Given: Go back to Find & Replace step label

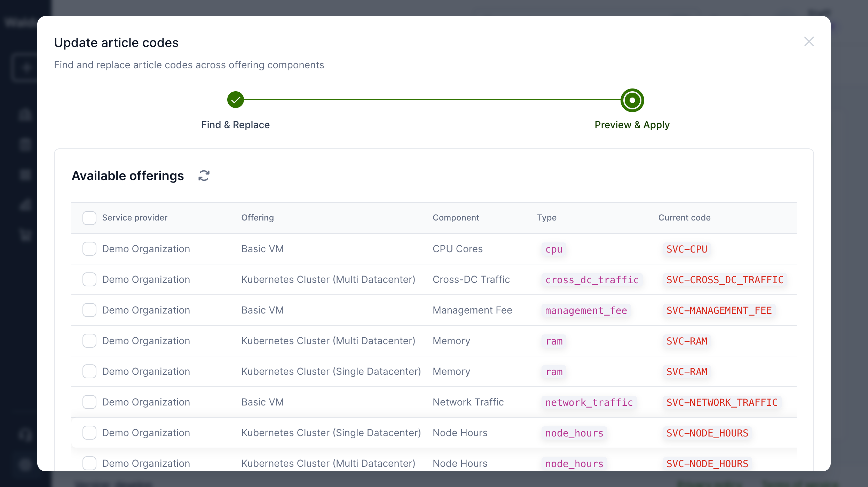Looking at the screenshot, I should click(x=236, y=125).
